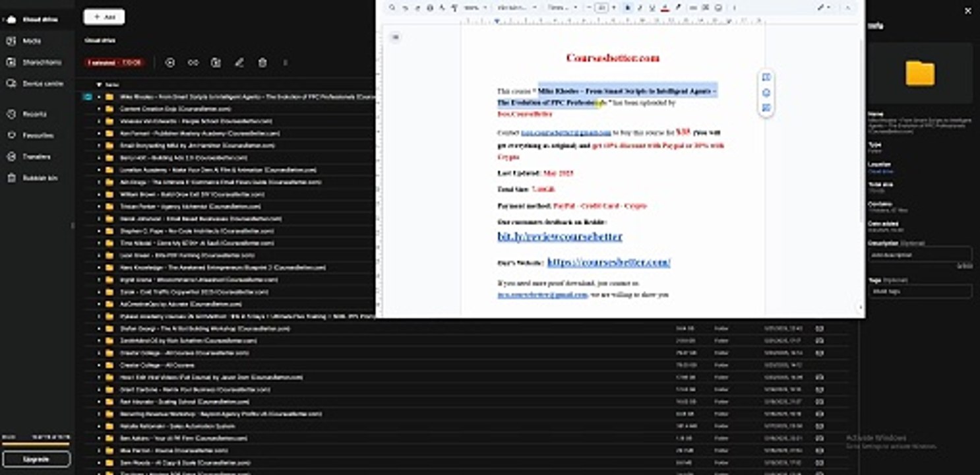
Task: Expand the Stefan Georgi folder arrow
Action: tap(99, 329)
